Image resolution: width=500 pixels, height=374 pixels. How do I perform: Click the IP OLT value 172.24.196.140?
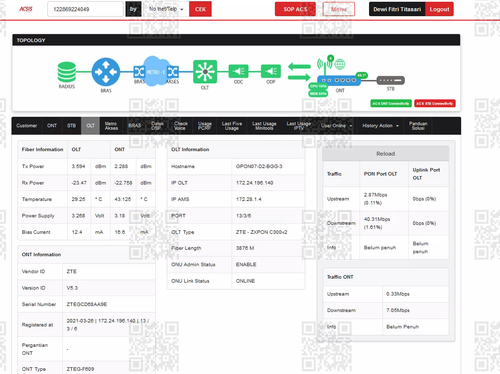pos(255,183)
